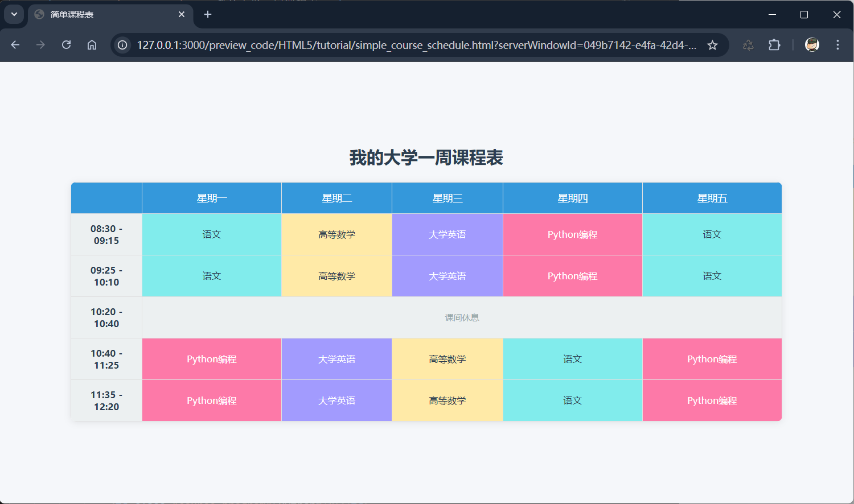Open a new browser tab
This screenshot has width=854, height=504.
click(x=208, y=14)
